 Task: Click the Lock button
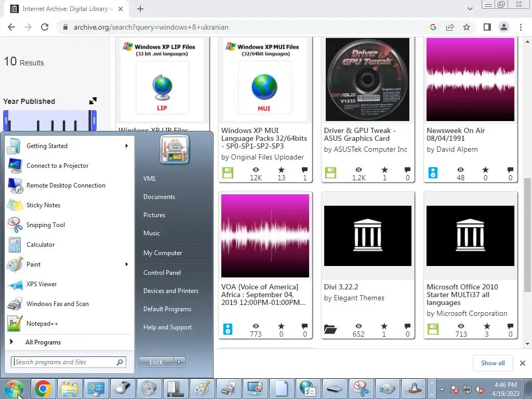pos(156,362)
